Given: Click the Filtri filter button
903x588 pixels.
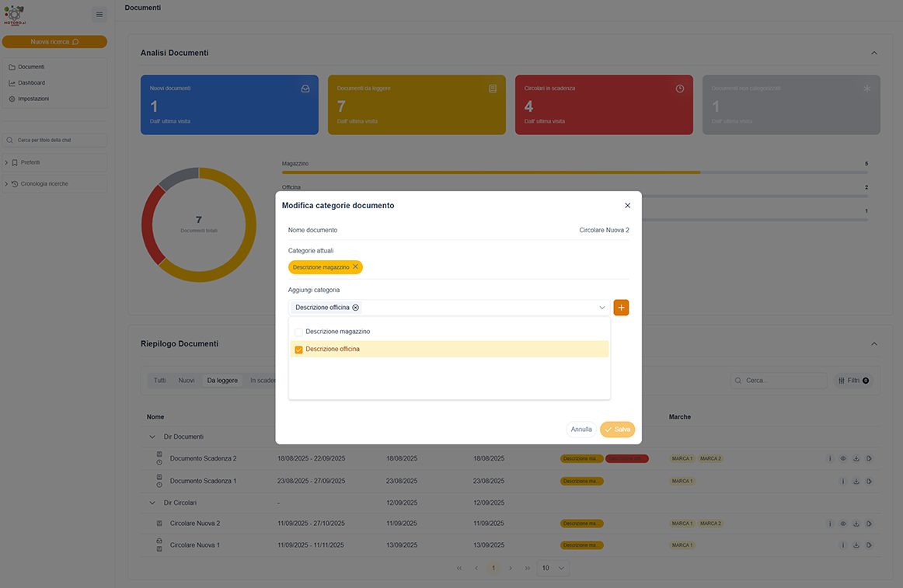Looking at the screenshot, I should coord(853,381).
